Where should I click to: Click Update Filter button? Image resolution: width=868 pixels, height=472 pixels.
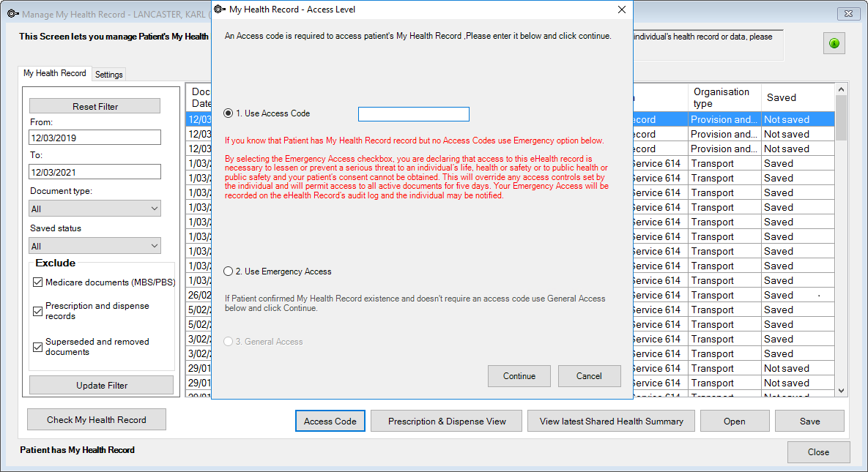(101, 385)
